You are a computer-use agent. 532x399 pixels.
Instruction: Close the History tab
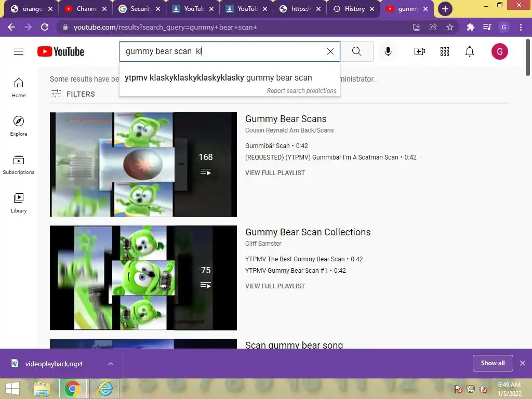pos(372,9)
